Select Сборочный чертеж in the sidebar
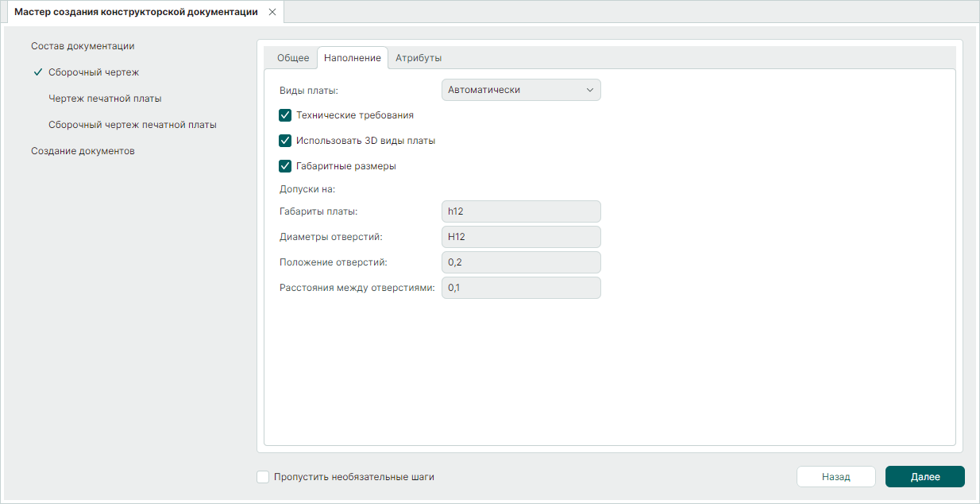 point(94,72)
